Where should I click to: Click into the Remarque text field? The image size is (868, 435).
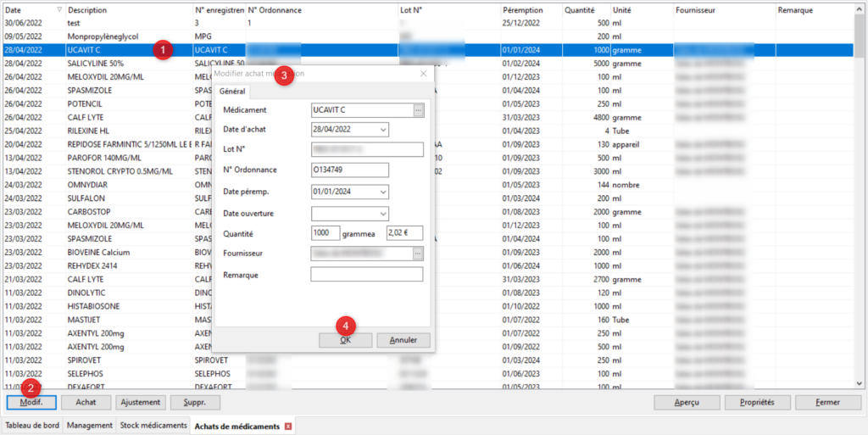tap(366, 274)
